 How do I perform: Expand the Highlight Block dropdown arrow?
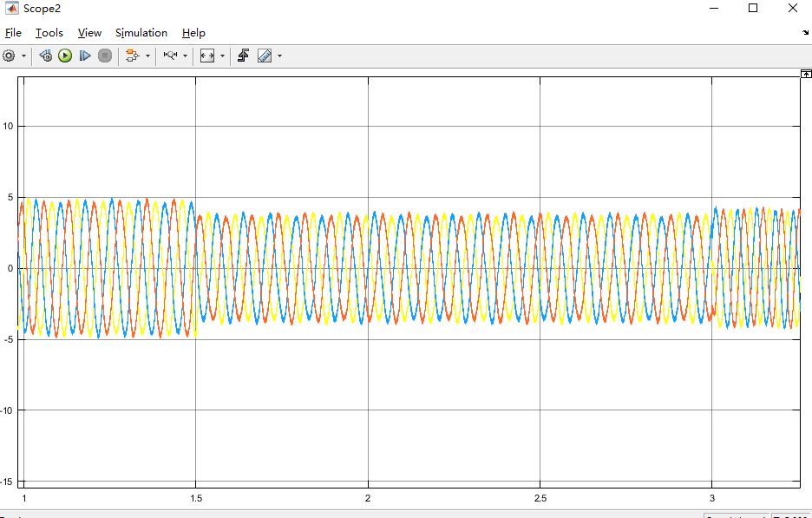pos(148,56)
